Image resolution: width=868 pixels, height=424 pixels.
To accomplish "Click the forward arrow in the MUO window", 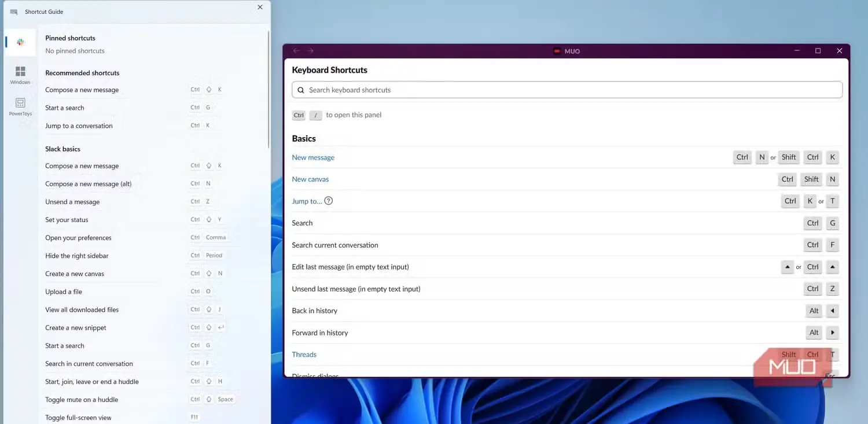I will coord(311,51).
